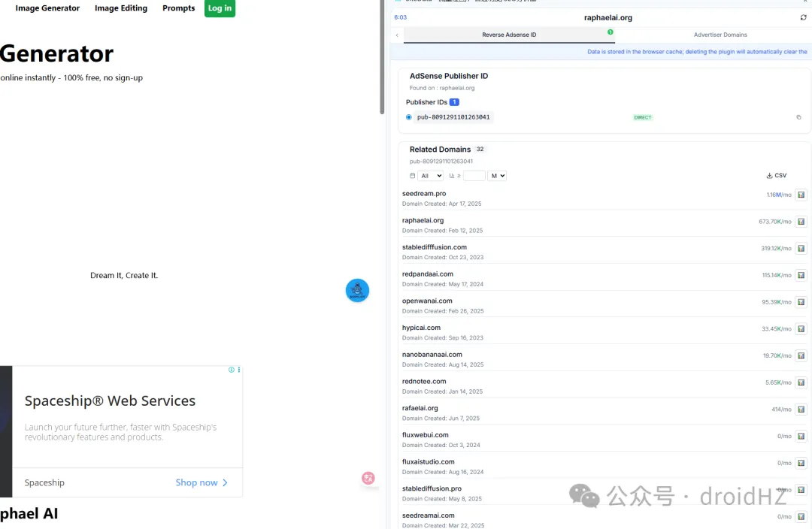Click the left chevron before the tabs
Image resolution: width=812 pixels, height=529 pixels.
397,35
